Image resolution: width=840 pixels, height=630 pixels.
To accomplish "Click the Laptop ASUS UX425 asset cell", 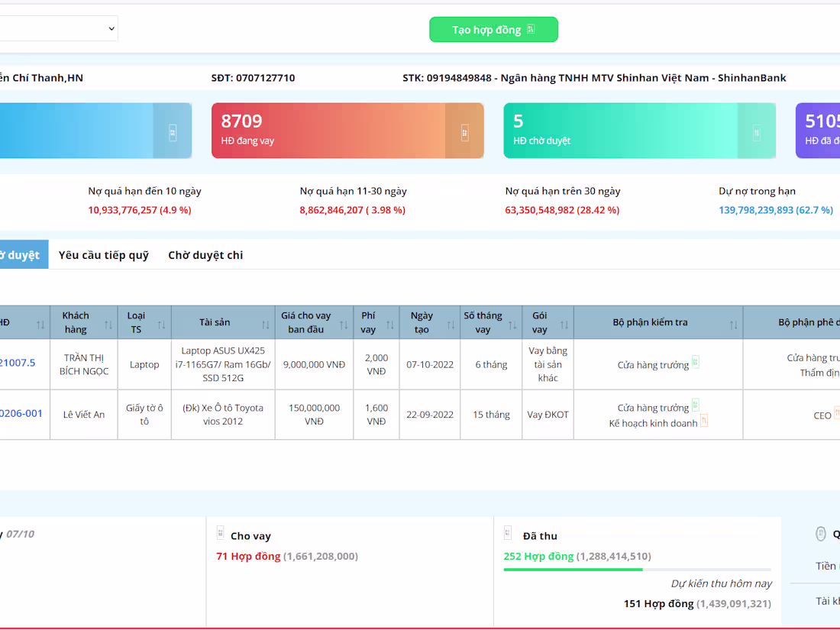I will coord(223,364).
